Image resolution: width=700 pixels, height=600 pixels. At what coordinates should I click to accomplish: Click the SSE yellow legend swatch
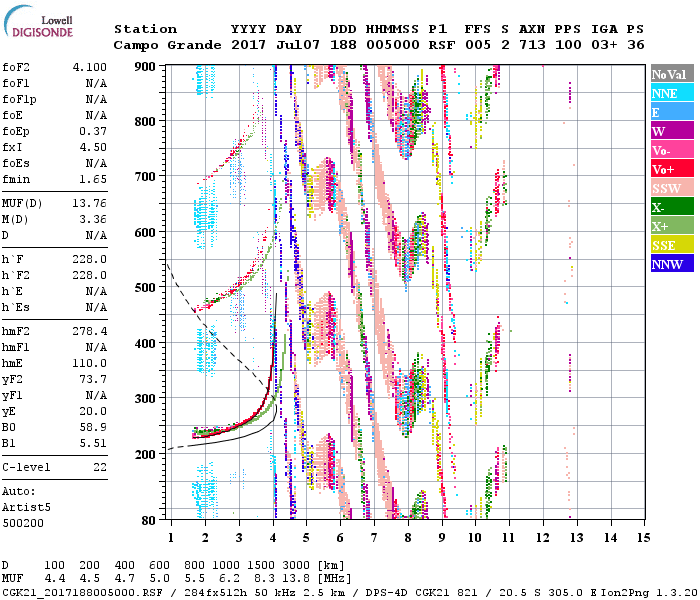(671, 245)
